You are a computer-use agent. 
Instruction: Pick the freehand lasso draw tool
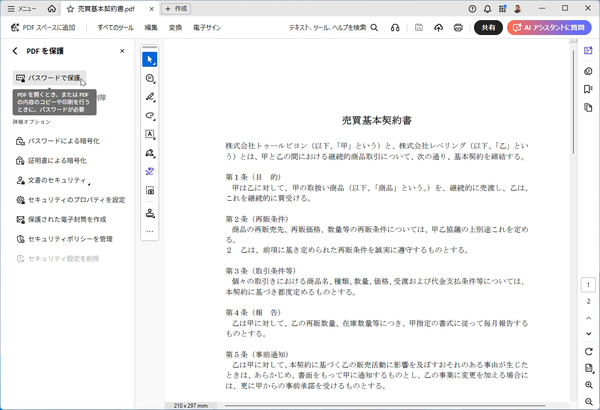[150, 115]
